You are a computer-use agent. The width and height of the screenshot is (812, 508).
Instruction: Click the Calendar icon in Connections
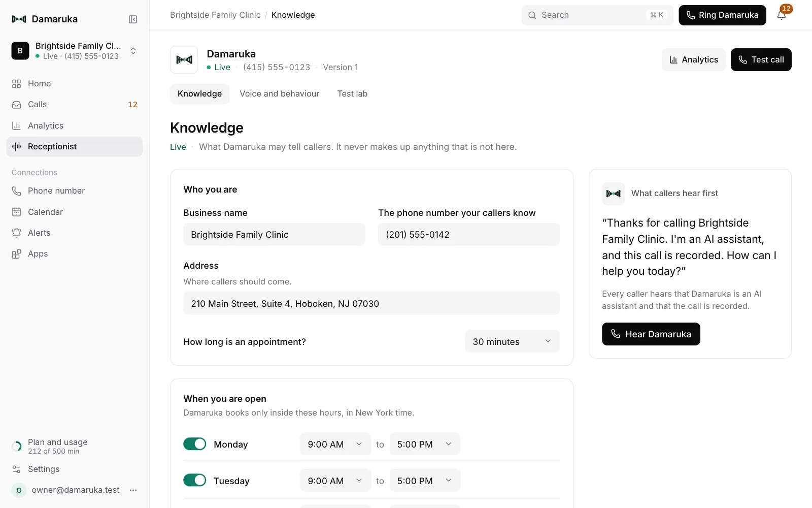(17, 212)
